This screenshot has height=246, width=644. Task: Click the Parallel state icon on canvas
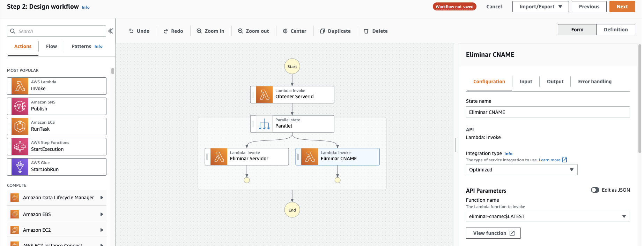point(264,124)
